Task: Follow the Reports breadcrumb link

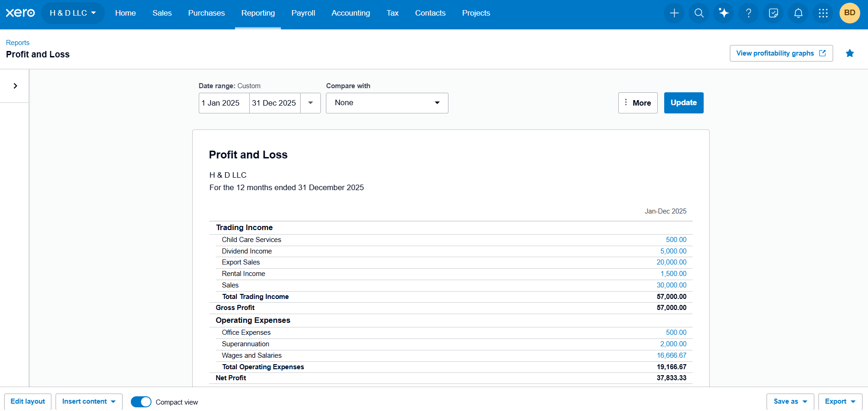Action: coord(17,43)
